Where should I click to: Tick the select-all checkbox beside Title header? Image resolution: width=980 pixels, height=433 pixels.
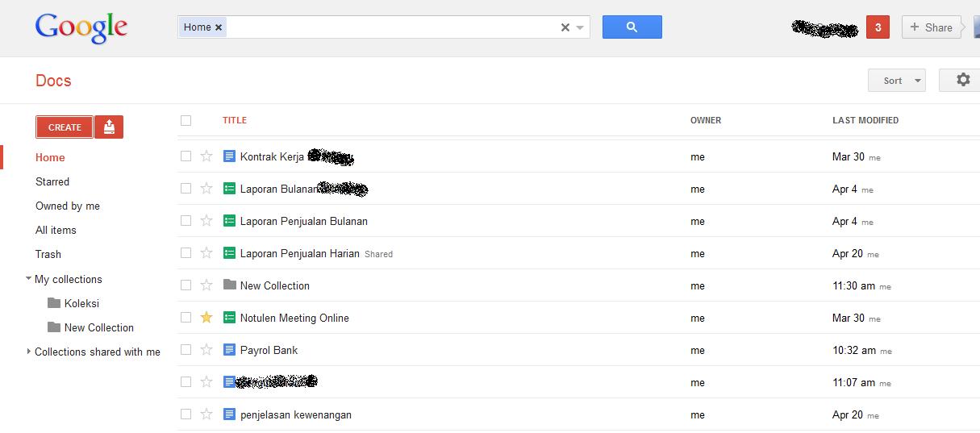click(x=186, y=120)
